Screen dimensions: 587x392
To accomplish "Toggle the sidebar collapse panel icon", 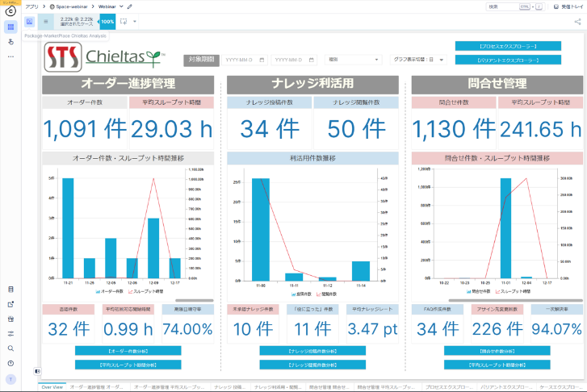I will tap(38, 371).
